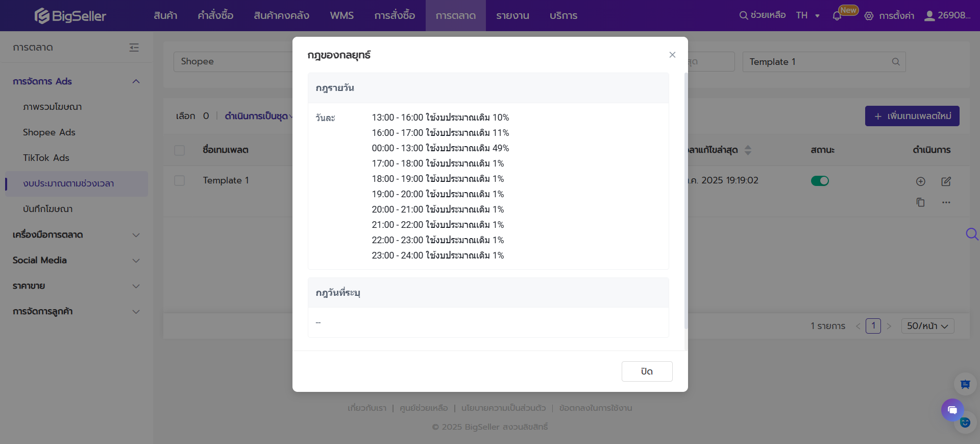Open the สินค้า menu
980x444 pixels.
[x=165, y=15]
